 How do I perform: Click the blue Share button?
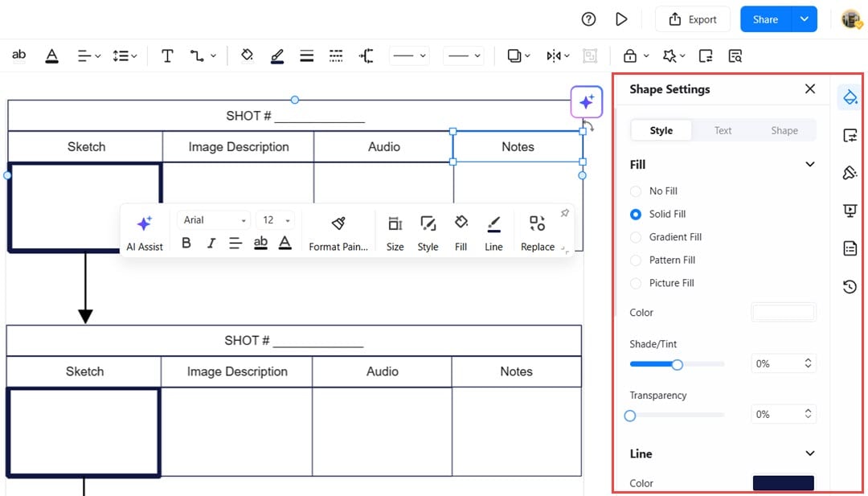[766, 19]
